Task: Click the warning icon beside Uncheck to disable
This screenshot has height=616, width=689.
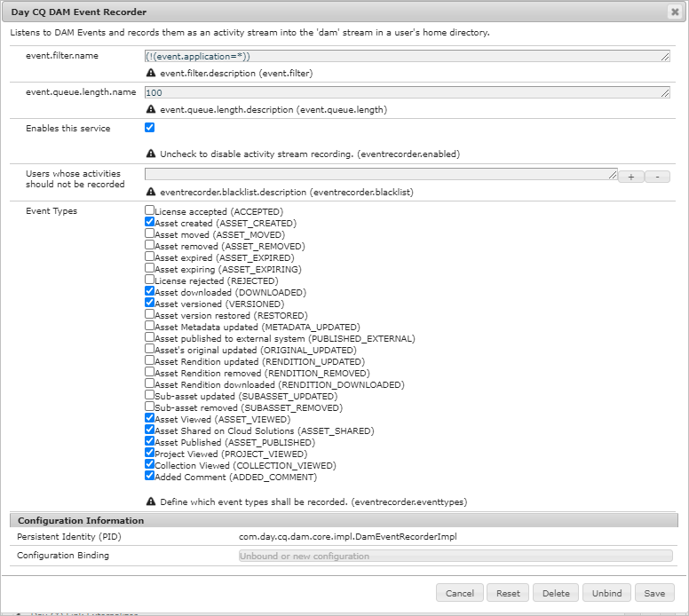Action: pos(151,154)
